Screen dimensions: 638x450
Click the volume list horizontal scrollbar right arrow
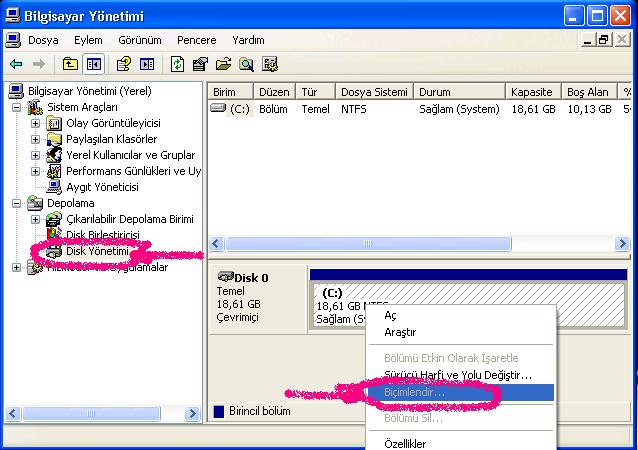622,243
